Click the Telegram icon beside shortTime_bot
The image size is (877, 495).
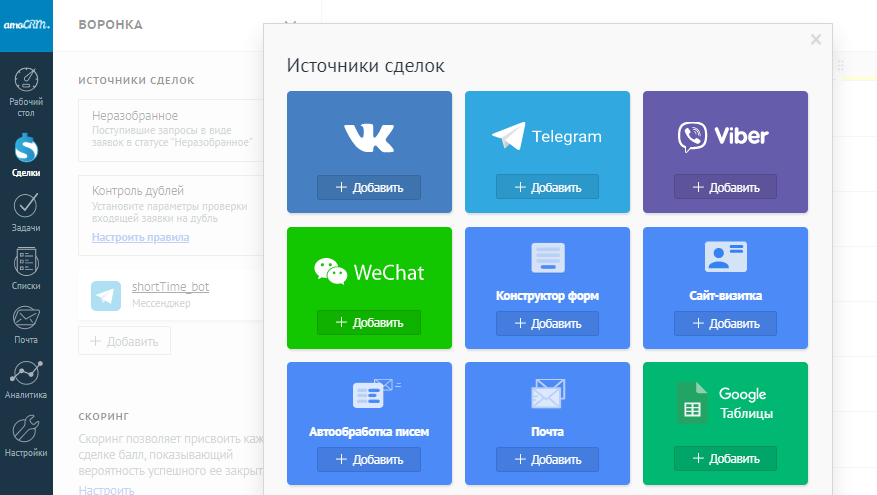click(106, 296)
